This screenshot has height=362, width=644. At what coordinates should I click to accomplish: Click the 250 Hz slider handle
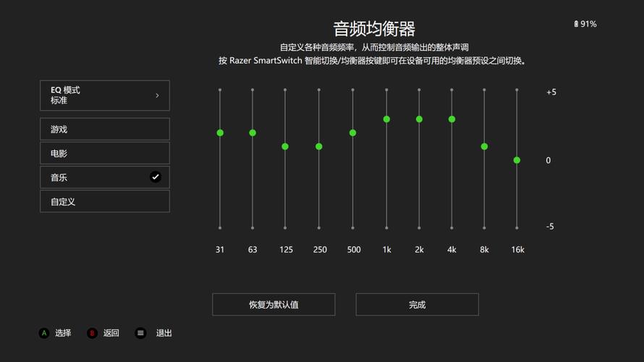tap(318, 146)
